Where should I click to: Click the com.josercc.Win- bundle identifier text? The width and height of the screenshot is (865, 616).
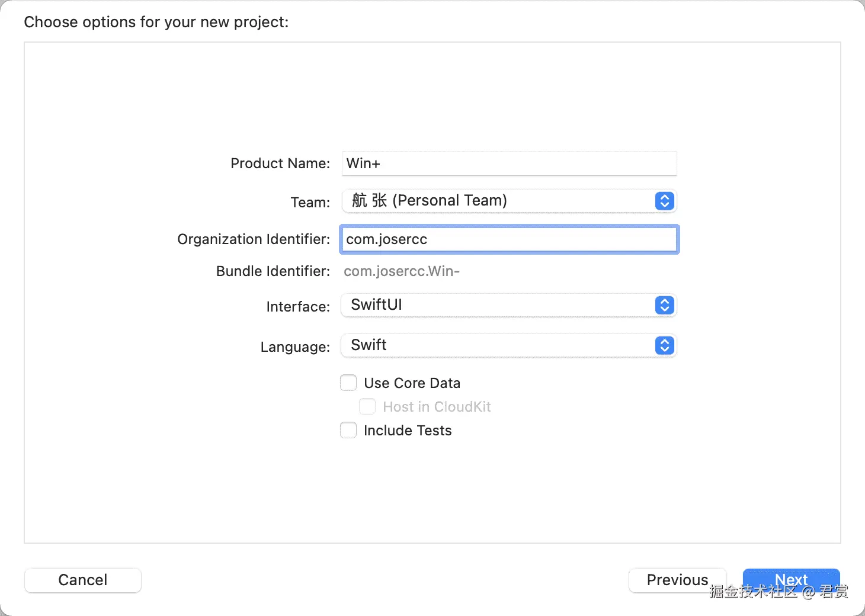[x=402, y=271]
